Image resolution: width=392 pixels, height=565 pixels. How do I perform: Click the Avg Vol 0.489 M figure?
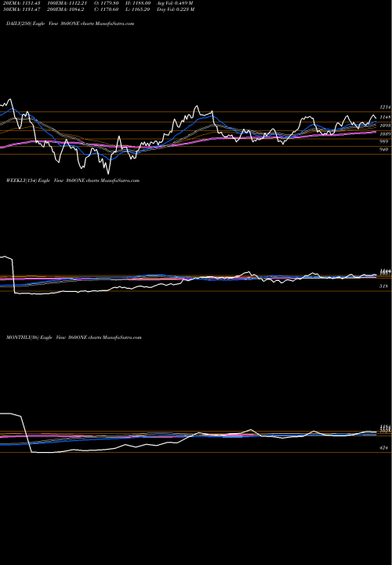(x=175, y=3)
